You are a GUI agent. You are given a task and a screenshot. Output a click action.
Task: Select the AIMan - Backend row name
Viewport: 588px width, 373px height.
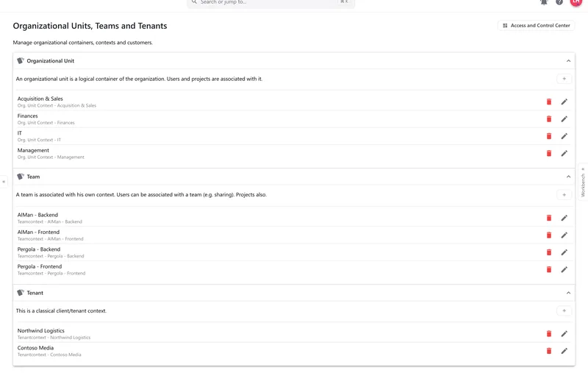pos(37,215)
